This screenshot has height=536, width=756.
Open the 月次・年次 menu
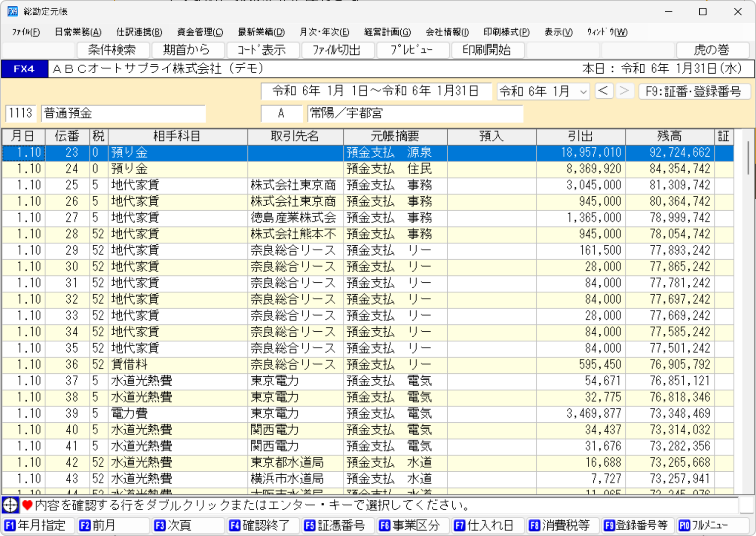pos(324,32)
